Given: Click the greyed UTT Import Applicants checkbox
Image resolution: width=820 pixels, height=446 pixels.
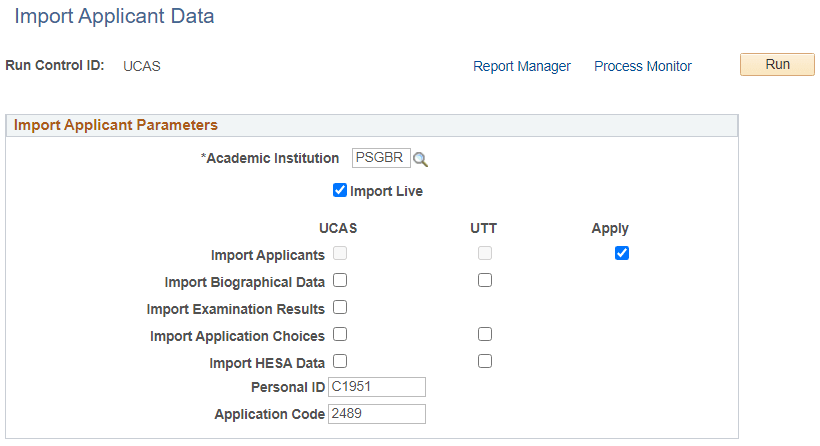Looking at the screenshot, I should [485, 253].
